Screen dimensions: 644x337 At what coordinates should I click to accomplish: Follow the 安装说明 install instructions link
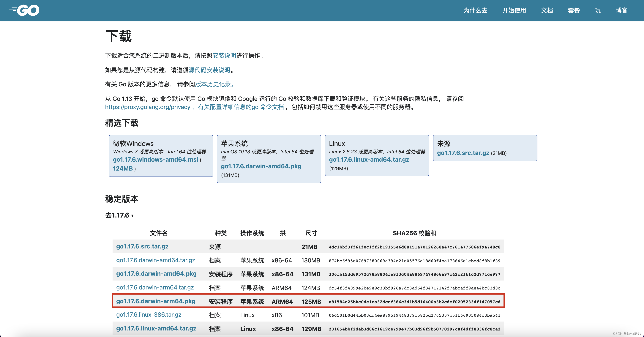click(x=224, y=56)
